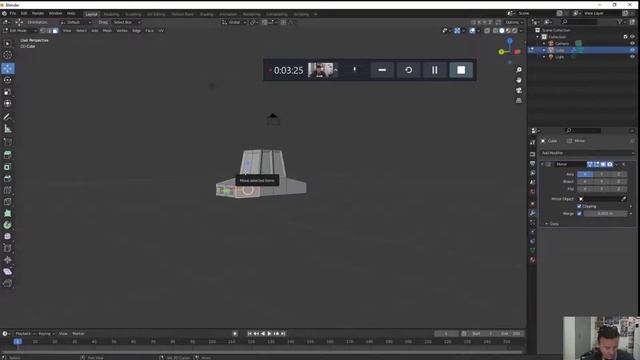The width and height of the screenshot is (640, 360).
Task: Toggle the Merge checkbox in Mirror modifier
Action: click(x=579, y=213)
